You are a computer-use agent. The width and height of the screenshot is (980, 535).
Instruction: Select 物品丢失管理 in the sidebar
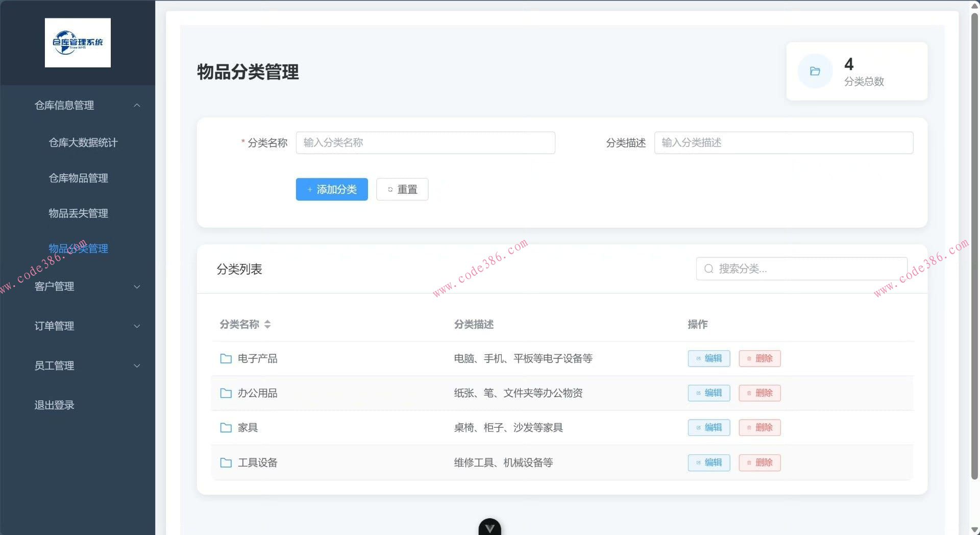point(78,213)
